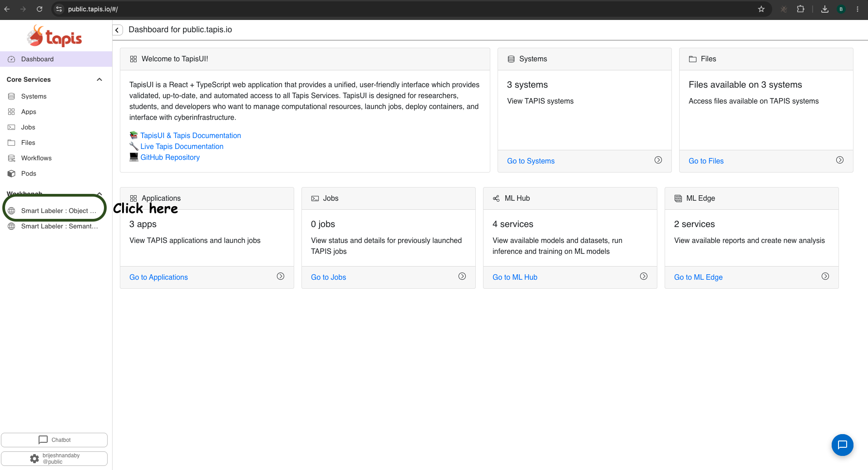868x470 pixels.
Task: Click the arrow circle icon on Files card
Action: (840, 160)
